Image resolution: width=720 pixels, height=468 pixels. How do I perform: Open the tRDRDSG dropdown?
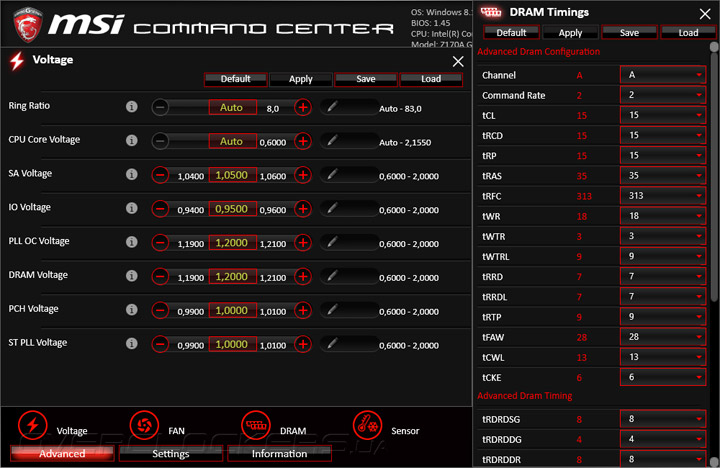[663, 419]
